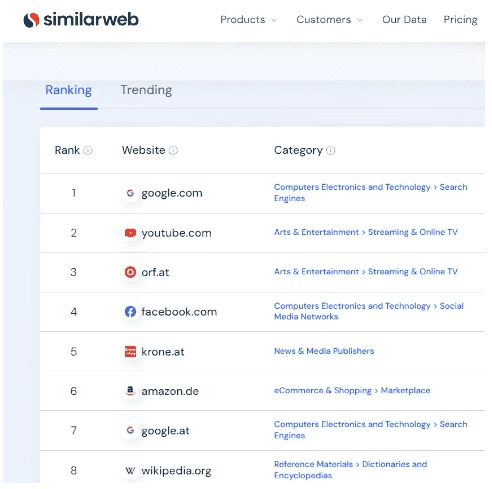
Task: Open the google.at website entry
Action: coord(165,431)
